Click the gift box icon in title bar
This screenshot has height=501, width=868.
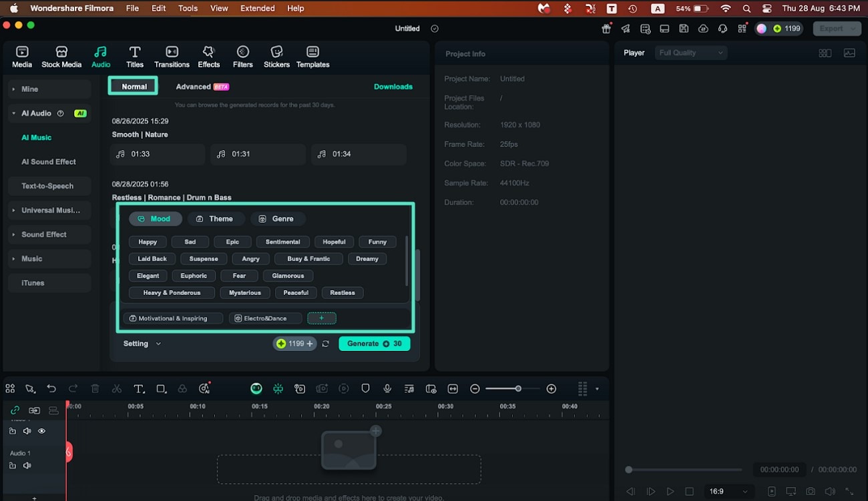click(606, 29)
